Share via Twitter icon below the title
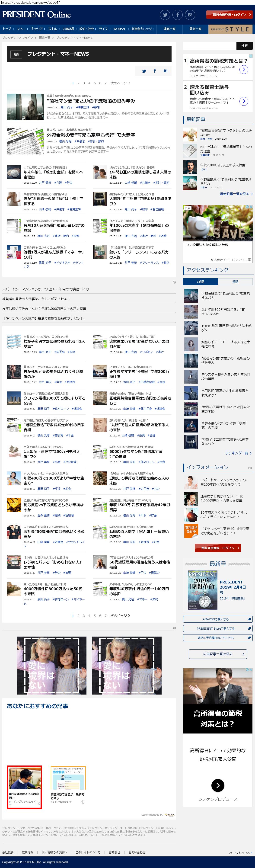This screenshot has width=255, height=868. (144, 71)
